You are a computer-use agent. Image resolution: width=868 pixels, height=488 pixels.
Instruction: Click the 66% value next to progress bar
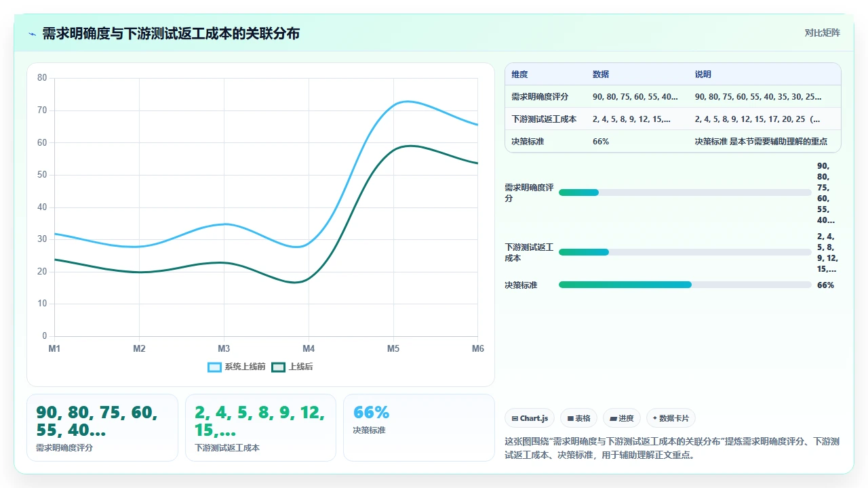point(825,285)
